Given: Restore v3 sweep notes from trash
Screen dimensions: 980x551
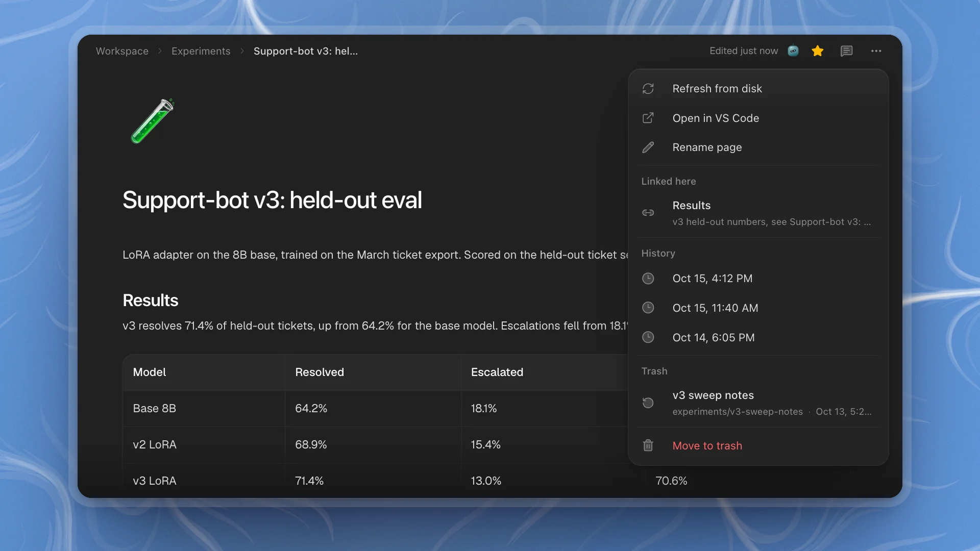Looking at the screenshot, I should (758, 403).
